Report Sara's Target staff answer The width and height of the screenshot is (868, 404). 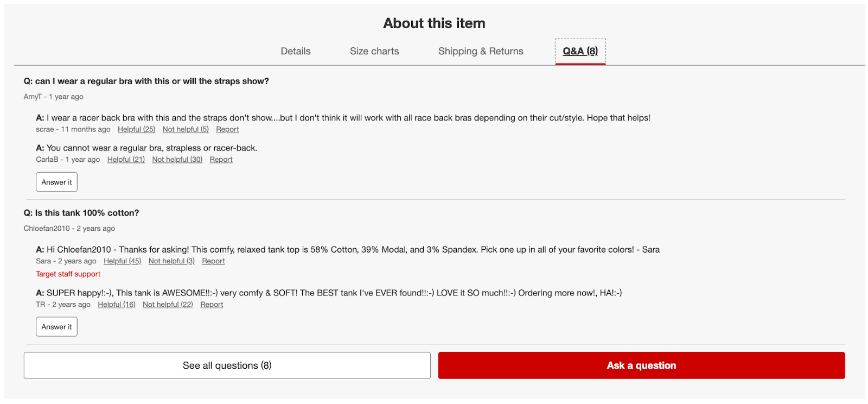coord(213,261)
